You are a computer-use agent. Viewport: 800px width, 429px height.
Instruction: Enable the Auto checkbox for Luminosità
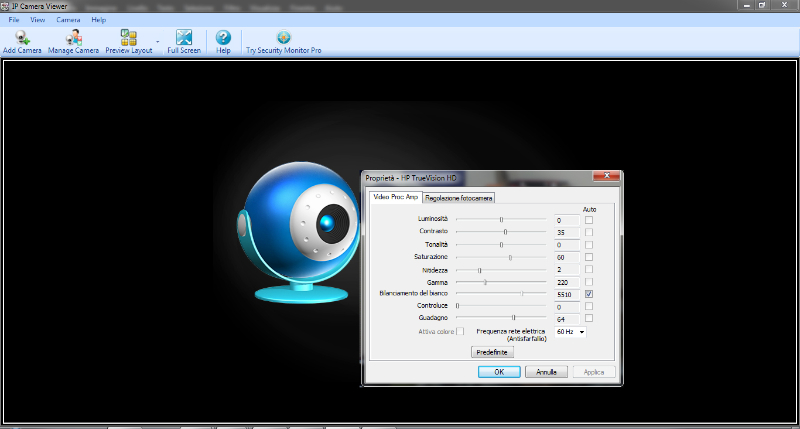[589, 219]
